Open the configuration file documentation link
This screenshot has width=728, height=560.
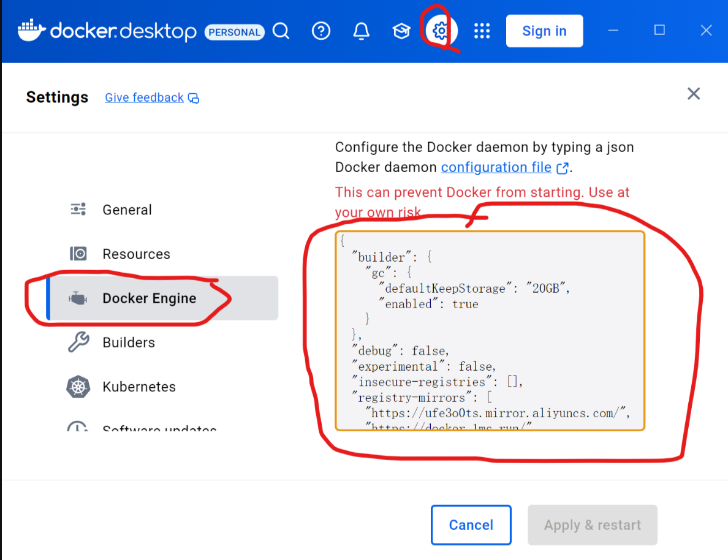496,167
